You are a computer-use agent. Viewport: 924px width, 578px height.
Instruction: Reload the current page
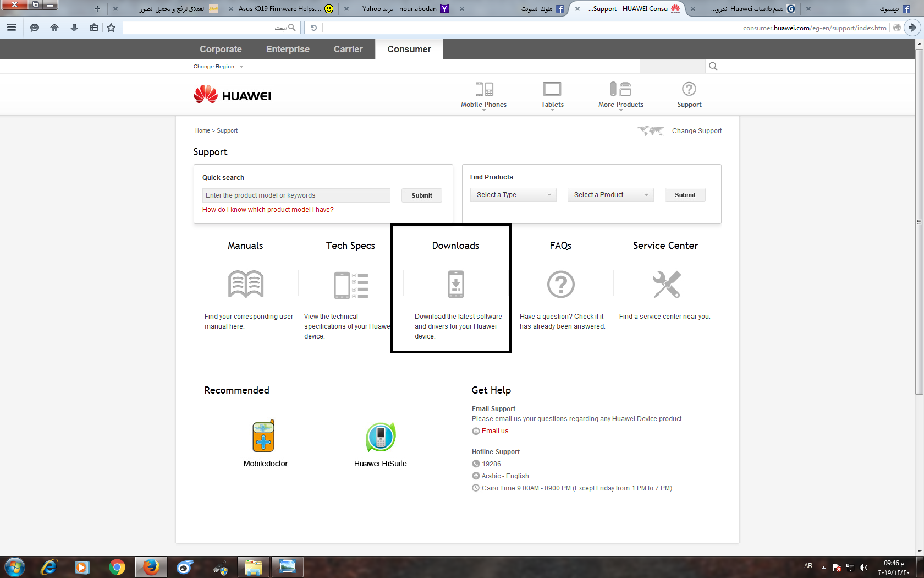tap(313, 28)
